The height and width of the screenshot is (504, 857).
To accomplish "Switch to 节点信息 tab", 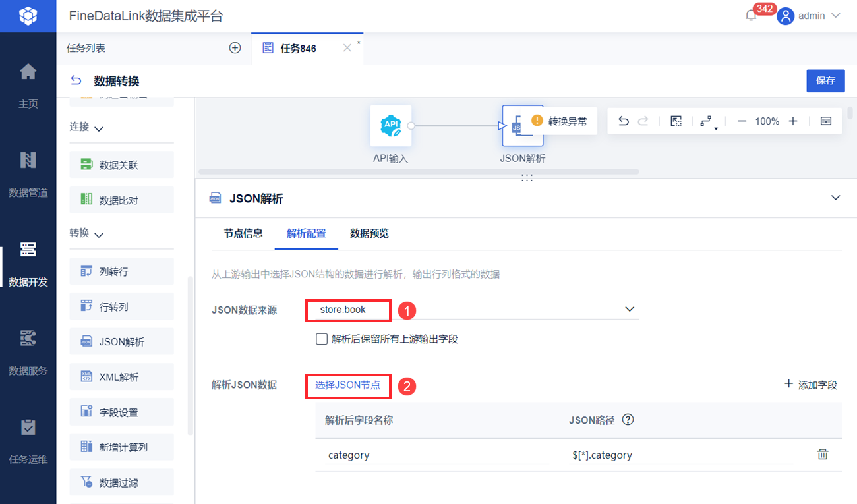I will pos(243,233).
